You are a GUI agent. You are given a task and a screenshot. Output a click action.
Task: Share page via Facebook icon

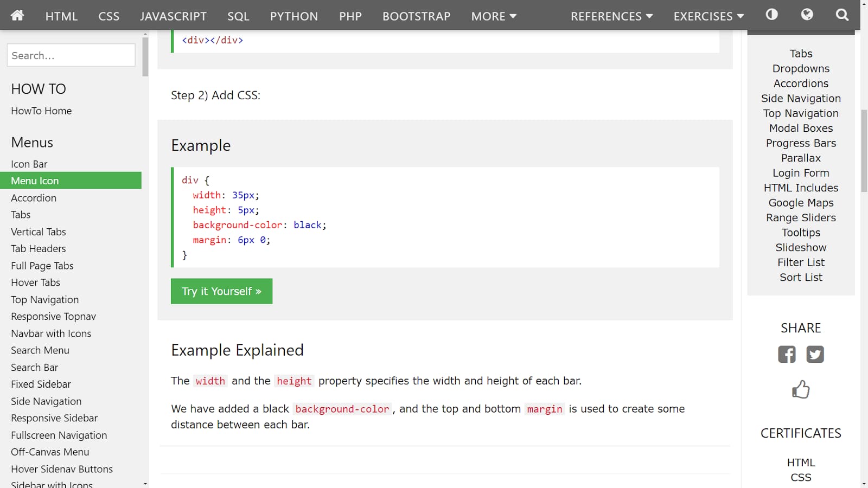coord(787,354)
